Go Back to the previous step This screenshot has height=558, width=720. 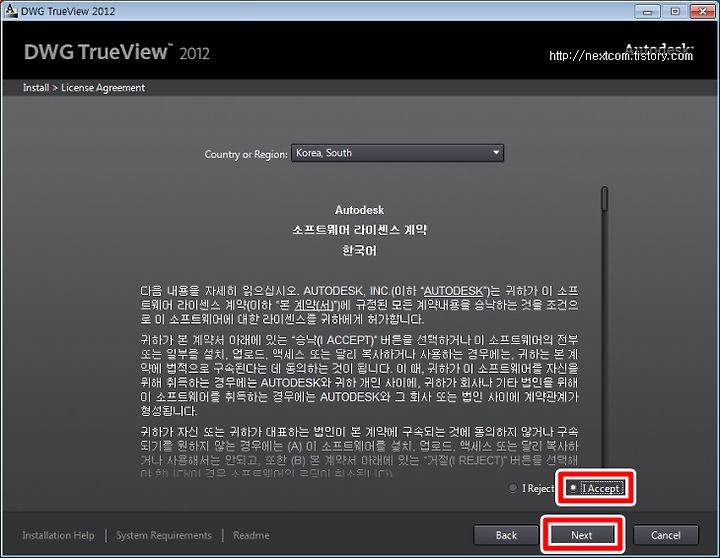pos(506,535)
